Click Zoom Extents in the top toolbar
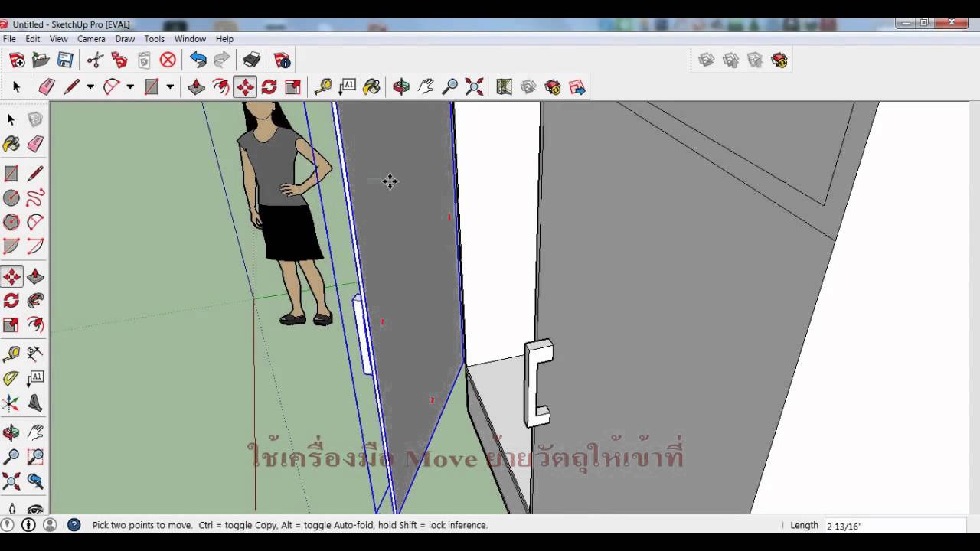Viewport: 980px width, 551px height. pyautogui.click(x=475, y=86)
